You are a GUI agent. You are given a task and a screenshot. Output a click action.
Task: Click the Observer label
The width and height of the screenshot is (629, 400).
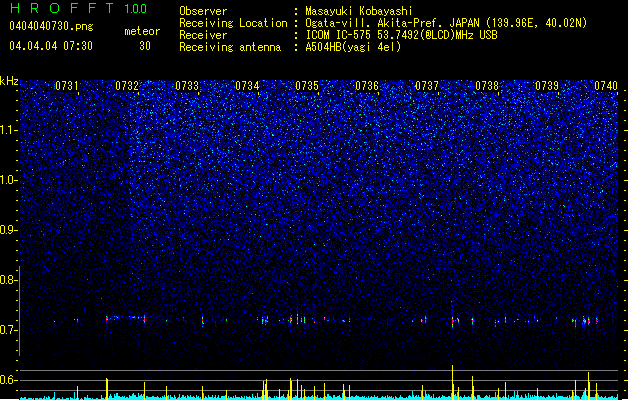click(x=203, y=11)
